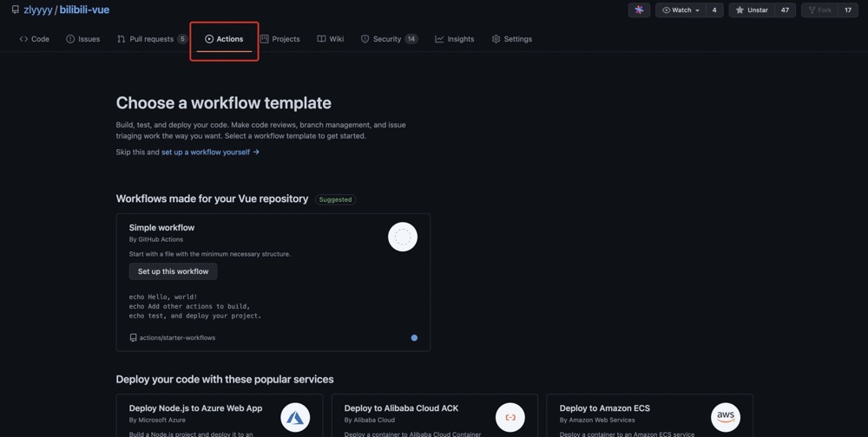Viewport: 868px width, 437px height.
Task: Click the Fork button
Action: coord(820,10)
